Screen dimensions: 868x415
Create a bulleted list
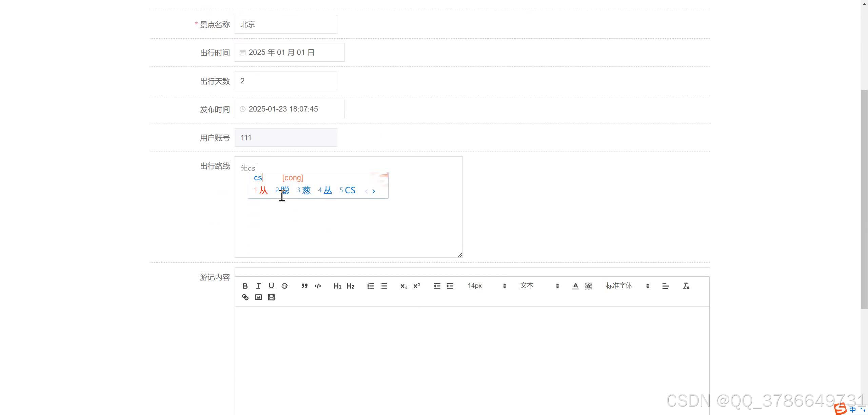coord(384,286)
